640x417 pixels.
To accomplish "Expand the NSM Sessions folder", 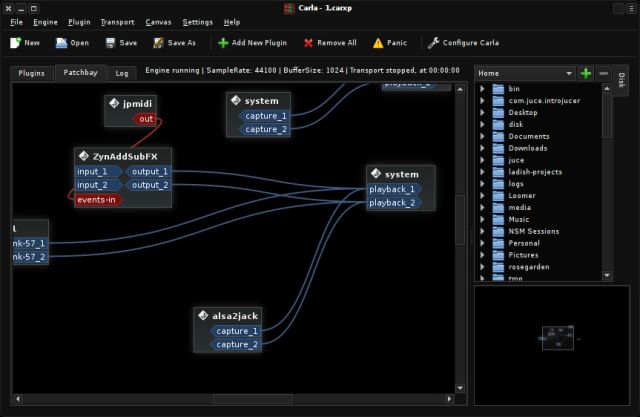I will coord(482,231).
